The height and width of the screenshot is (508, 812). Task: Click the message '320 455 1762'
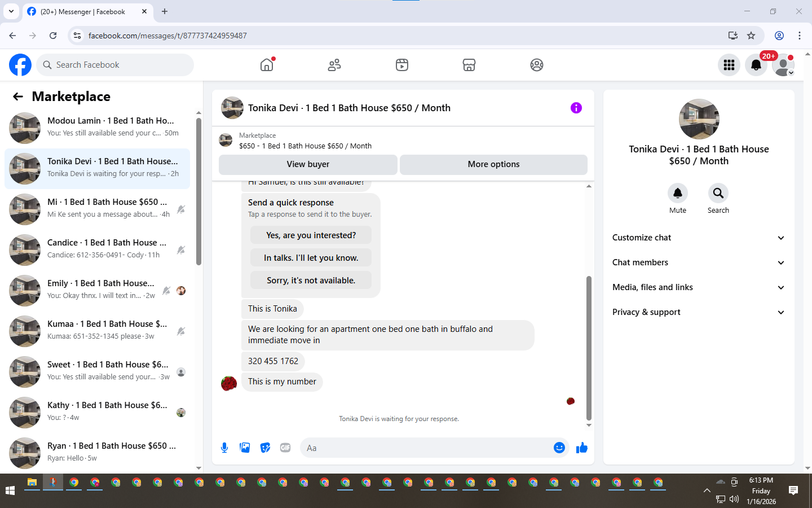[273, 361]
